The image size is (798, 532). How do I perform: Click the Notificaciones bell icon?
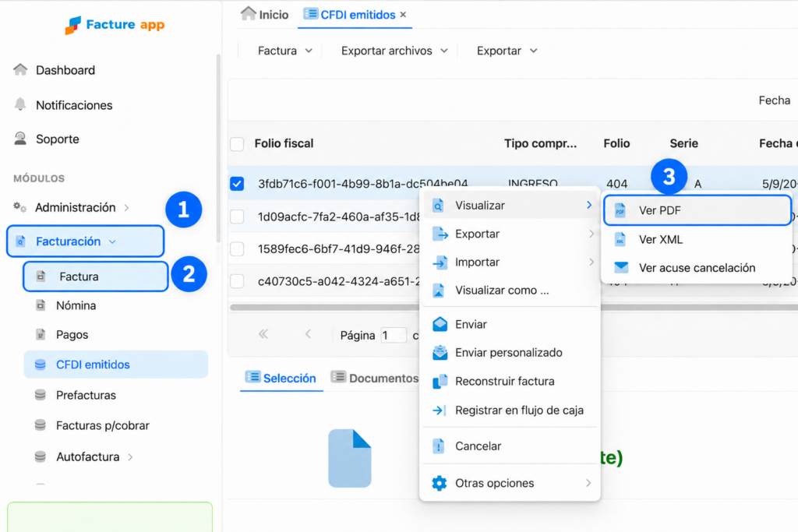click(20, 104)
